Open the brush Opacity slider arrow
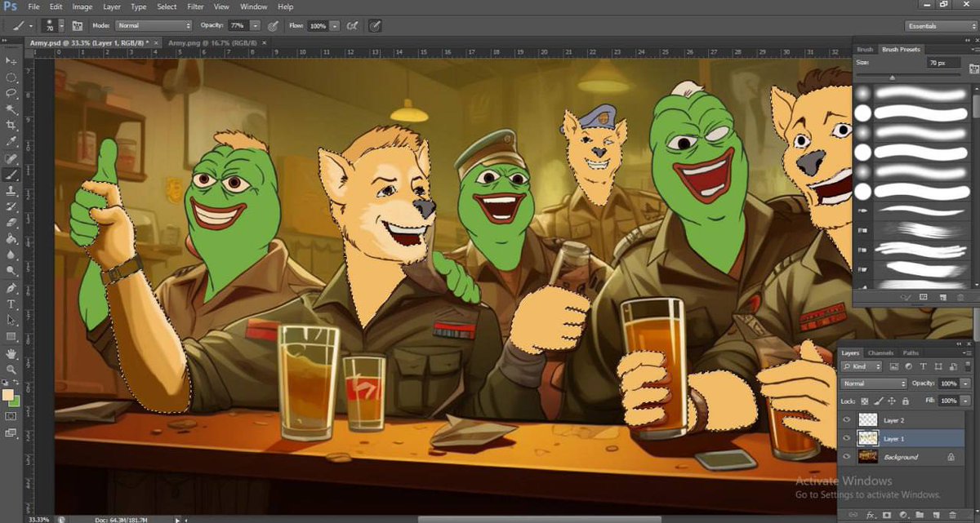Screen dimensions: 980x523 pos(256,26)
